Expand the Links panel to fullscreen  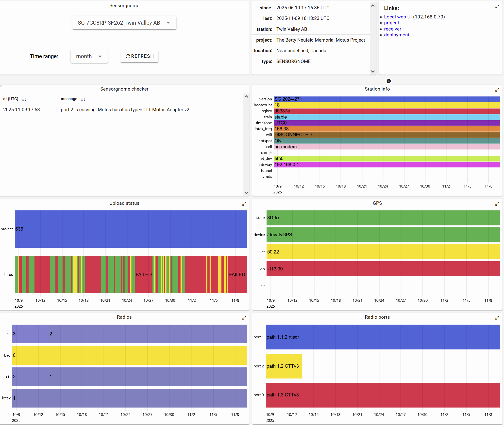[x=497, y=7]
